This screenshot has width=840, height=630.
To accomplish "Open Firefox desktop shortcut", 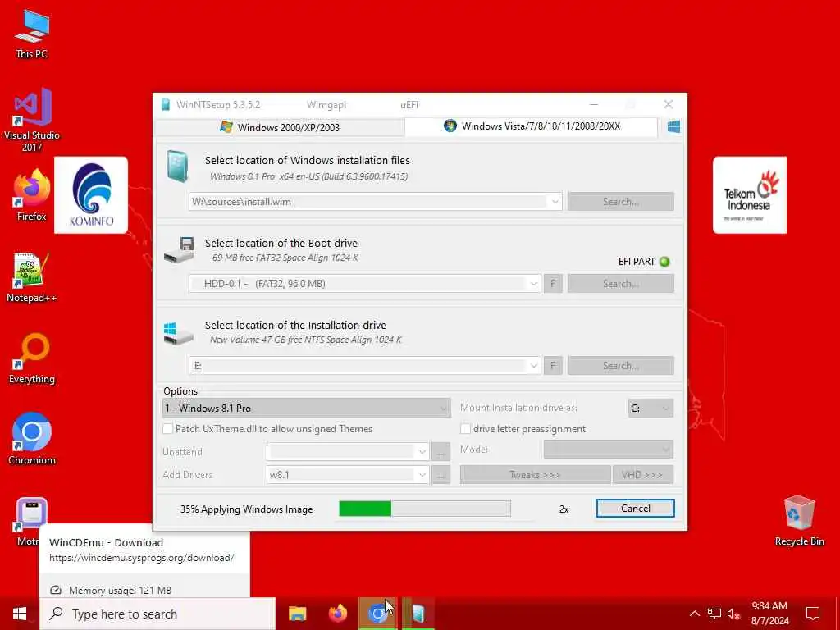I will coord(32,195).
